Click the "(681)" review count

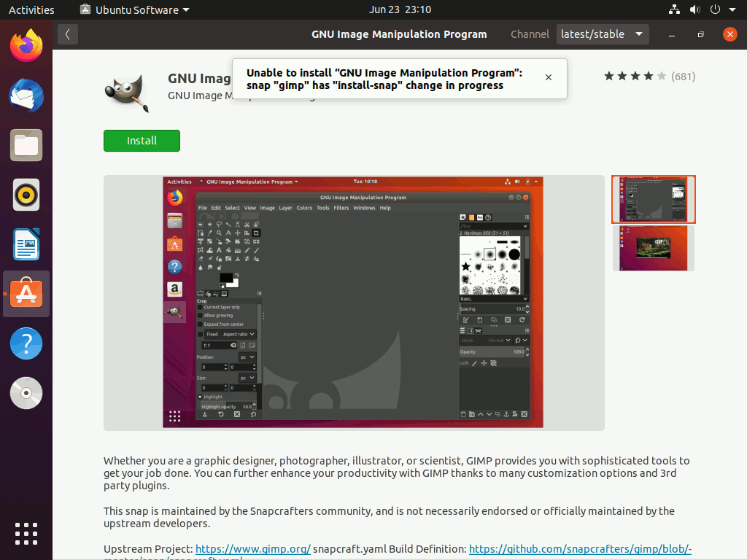(683, 76)
